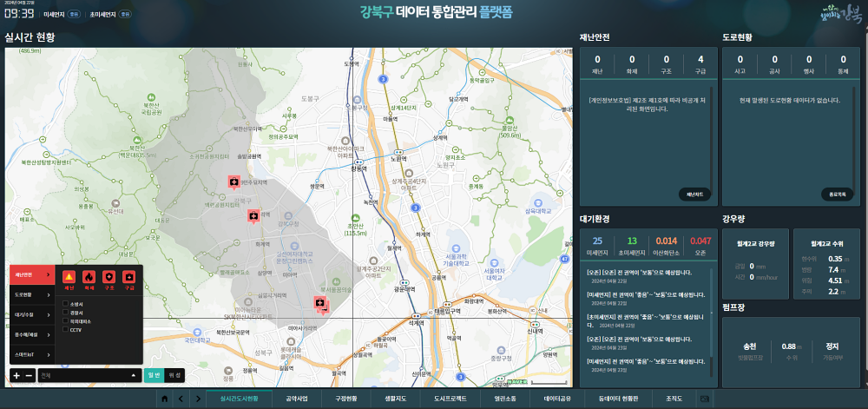Switch to 공약사업 tab
This screenshot has width=868, height=409.
click(x=296, y=399)
